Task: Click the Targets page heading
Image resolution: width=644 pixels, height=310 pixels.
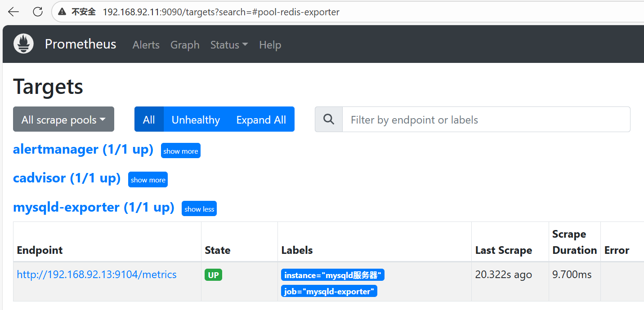Action: click(48, 86)
